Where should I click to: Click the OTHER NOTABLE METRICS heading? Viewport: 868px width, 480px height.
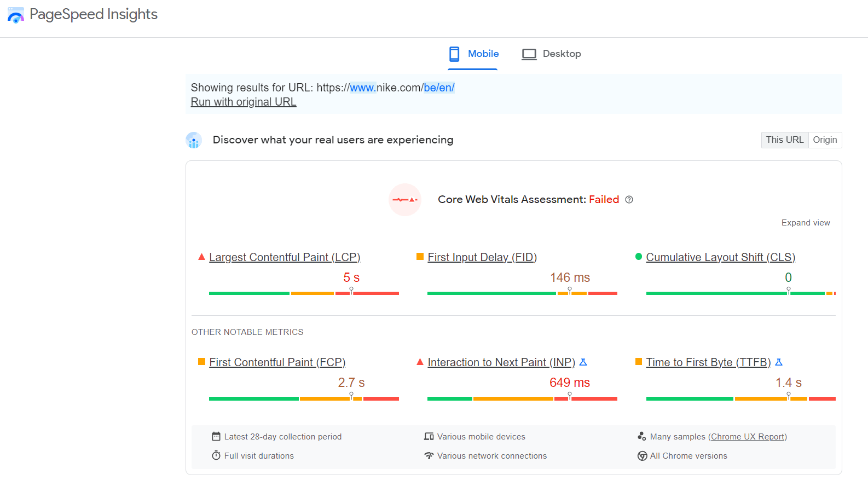coord(247,332)
